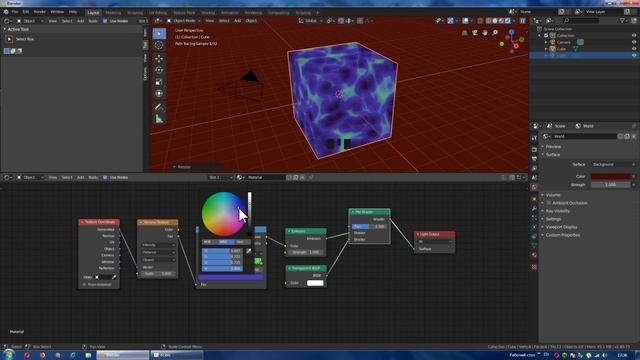Click the outliner search field
640x360 pixels.
[581, 20]
